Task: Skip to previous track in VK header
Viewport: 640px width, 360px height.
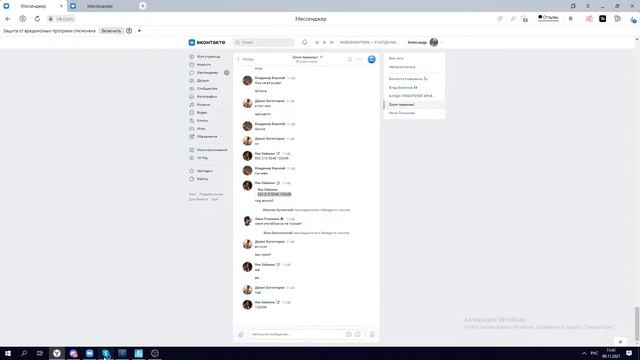Action: 317,42
